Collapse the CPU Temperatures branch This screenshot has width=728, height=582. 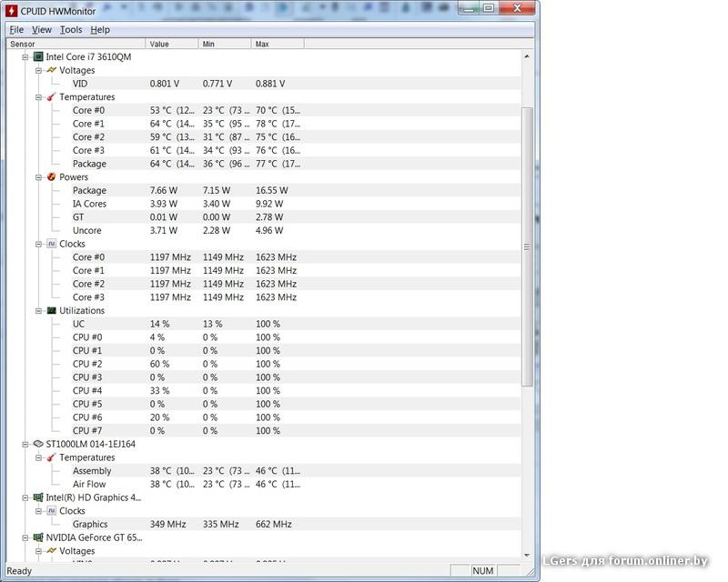pos(38,97)
